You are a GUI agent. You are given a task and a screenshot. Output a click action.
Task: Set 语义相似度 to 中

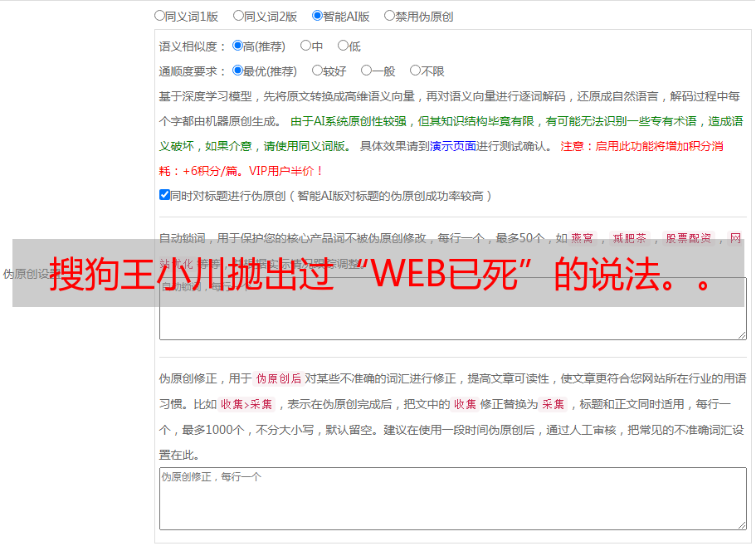point(305,46)
